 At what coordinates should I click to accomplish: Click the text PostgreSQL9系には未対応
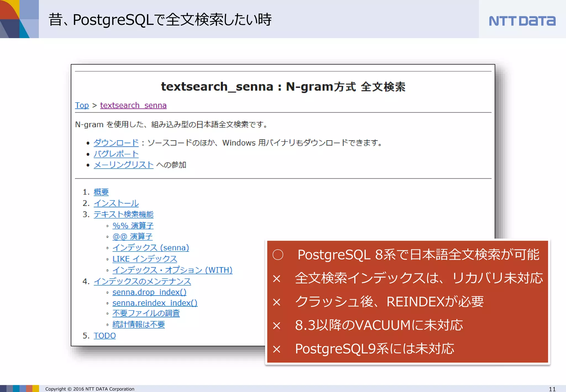374,349
